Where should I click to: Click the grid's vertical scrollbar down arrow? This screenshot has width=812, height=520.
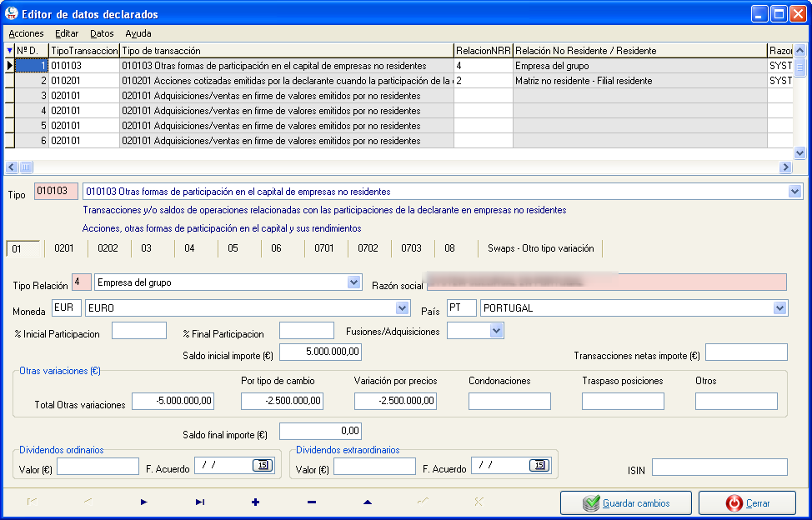point(799,152)
